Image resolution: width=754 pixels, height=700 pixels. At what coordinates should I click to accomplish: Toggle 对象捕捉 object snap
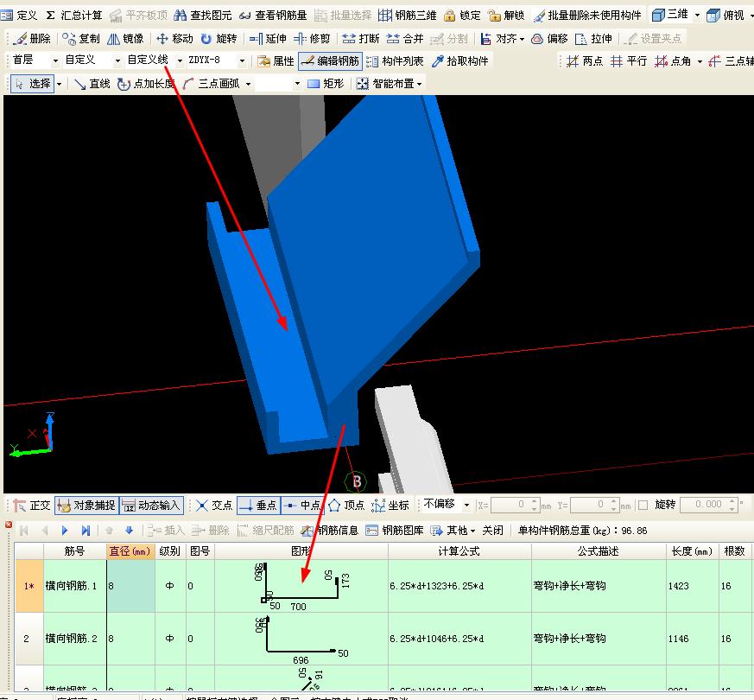pyautogui.click(x=86, y=506)
